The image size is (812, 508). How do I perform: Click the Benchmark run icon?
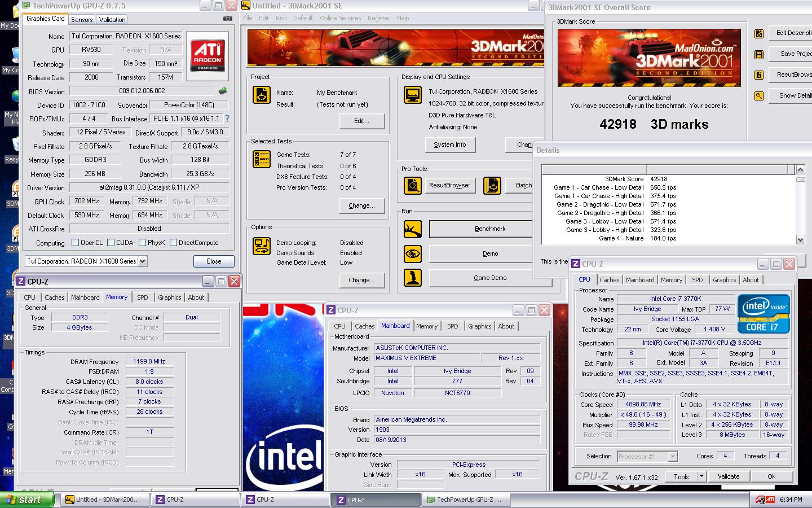point(413,229)
